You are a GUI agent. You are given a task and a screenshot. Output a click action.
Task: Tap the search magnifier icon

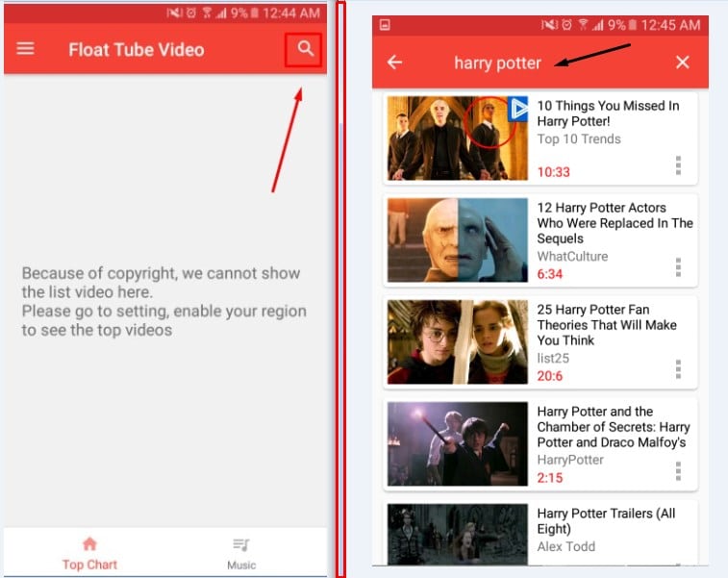(305, 49)
